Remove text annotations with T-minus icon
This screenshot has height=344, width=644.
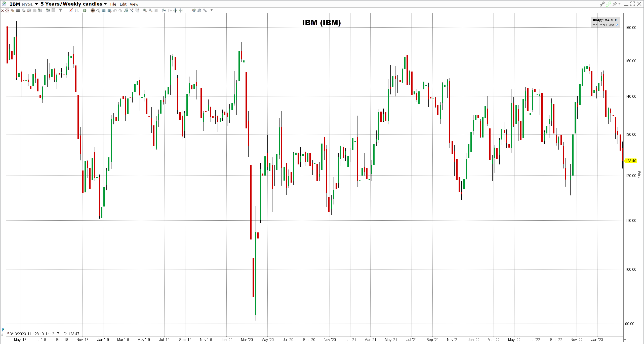tap(109, 10)
